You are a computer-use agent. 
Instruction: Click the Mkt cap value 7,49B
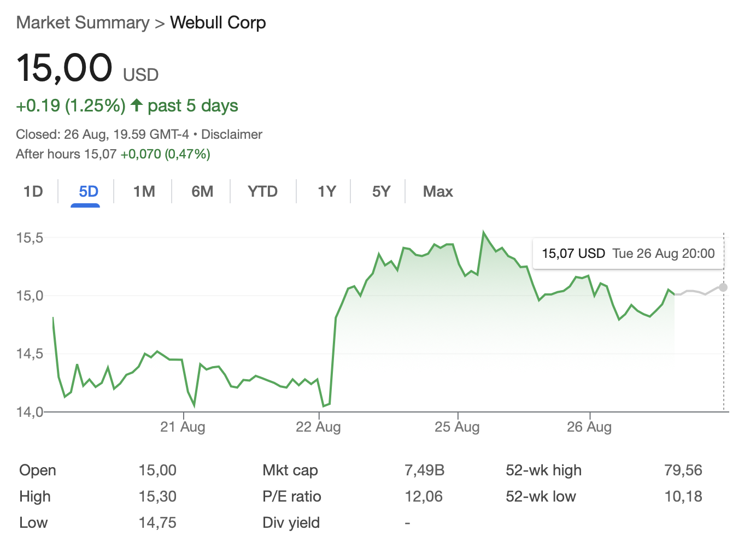pos(424,470)
